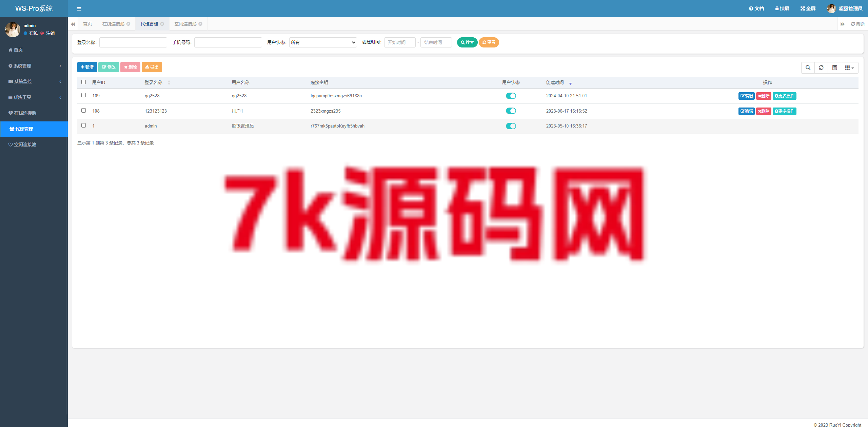Image resolution: width=868 pixels, height=427 pixels.
Task: Open 更多操作 for user 123123123
Action: 785,111
